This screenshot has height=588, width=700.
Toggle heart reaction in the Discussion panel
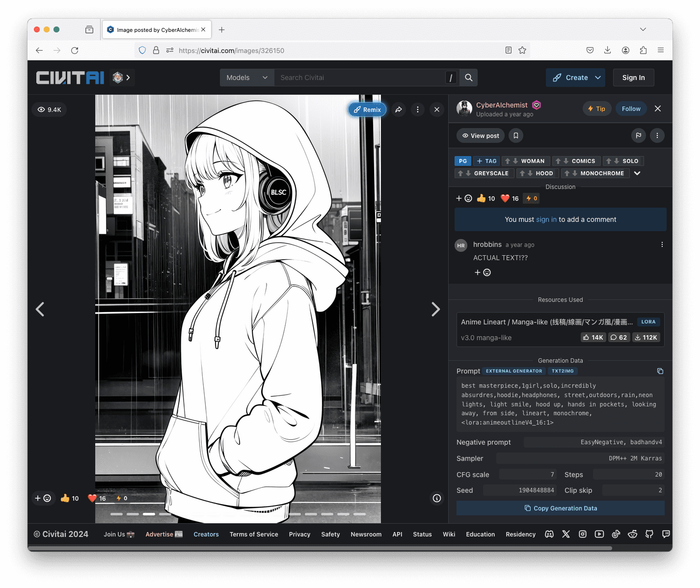point(510,198)
